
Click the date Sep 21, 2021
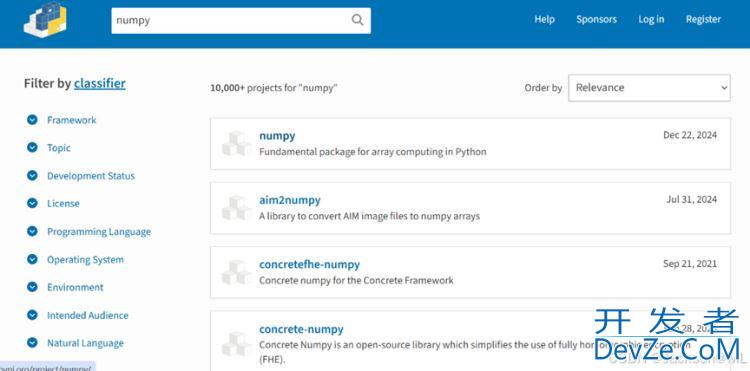click(690, 263)
